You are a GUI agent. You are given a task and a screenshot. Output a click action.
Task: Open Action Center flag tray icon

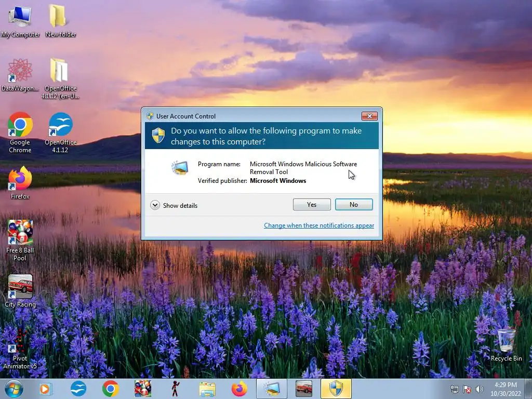(x=467, y=389)
